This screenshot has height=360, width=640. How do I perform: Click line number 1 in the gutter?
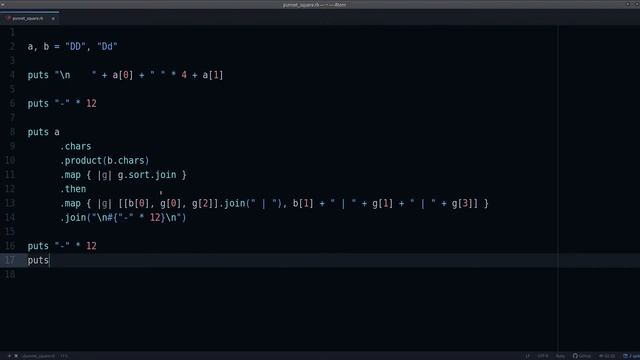[x=12, y=32]
